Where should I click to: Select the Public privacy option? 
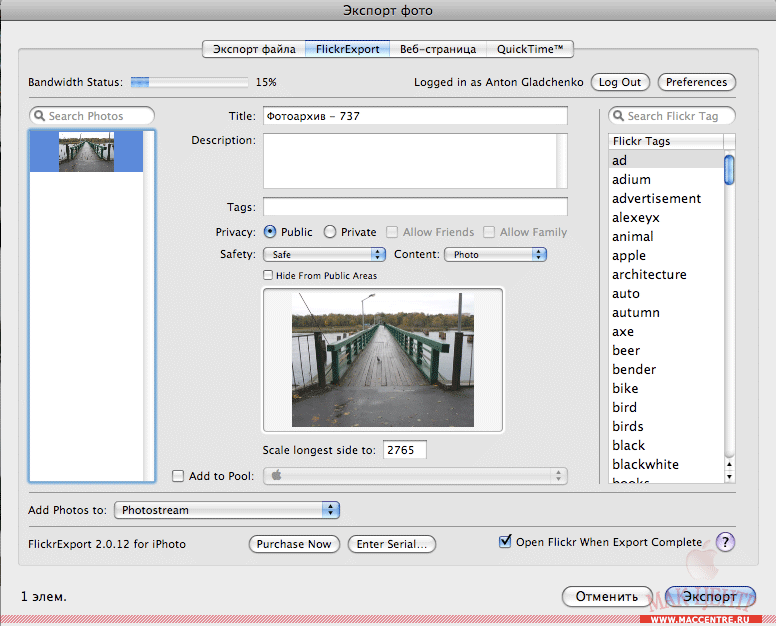(270, 232)
